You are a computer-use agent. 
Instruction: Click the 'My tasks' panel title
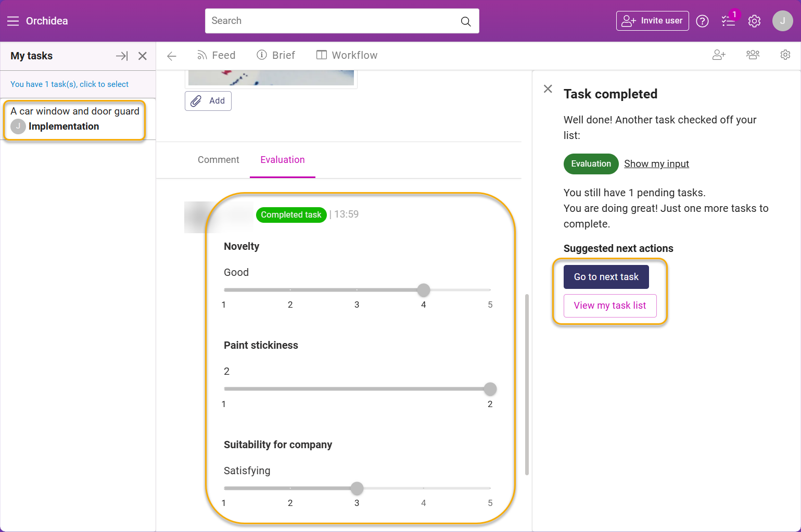(x=32, y=56)
